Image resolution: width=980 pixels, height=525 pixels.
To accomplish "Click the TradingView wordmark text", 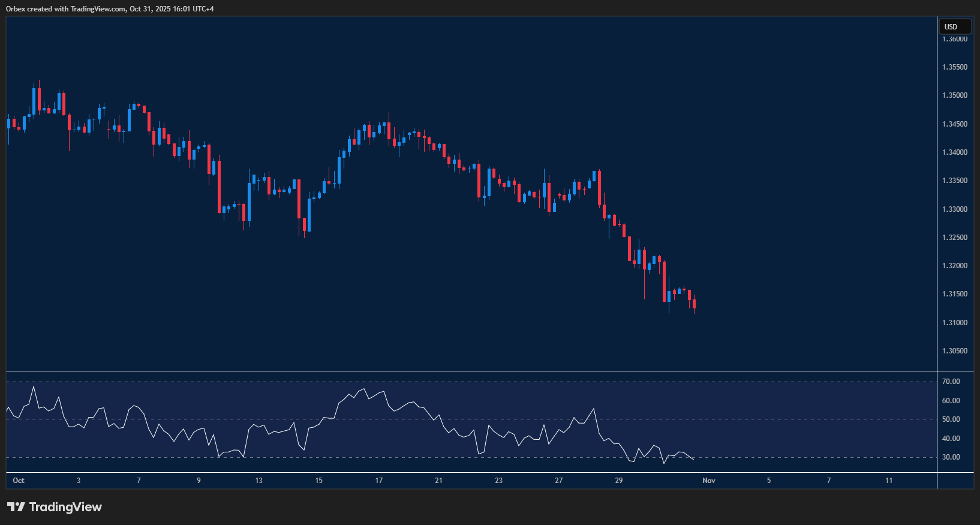I will (x=65, y=507).
